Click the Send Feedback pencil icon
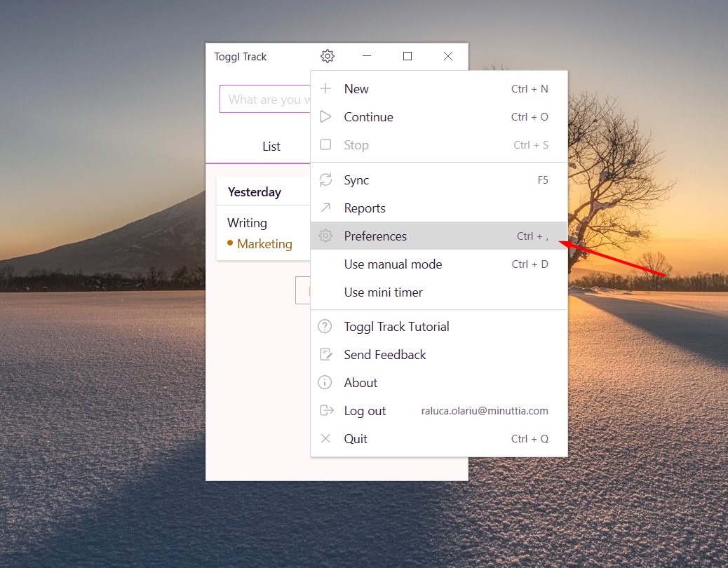The height and width of the screenshot is (568, 728). 324,354
